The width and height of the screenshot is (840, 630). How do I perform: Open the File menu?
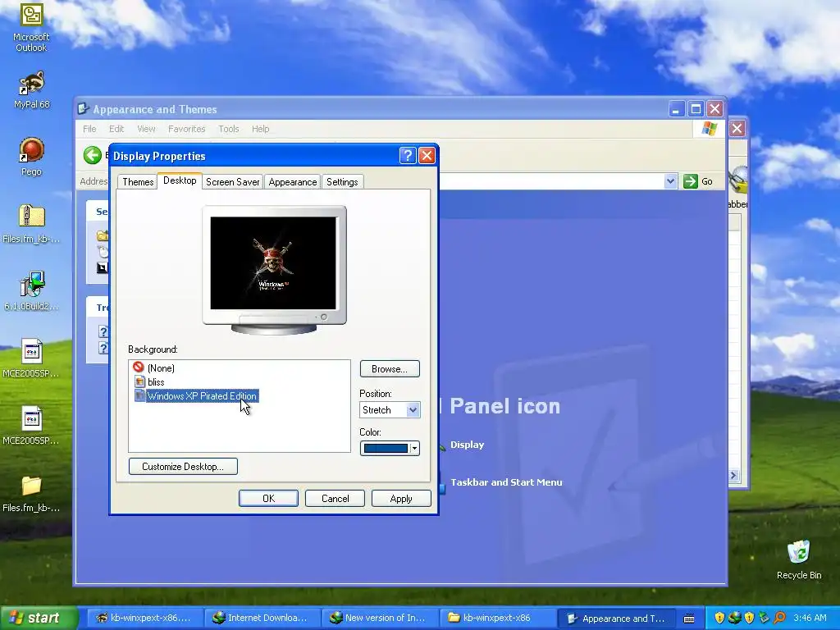(x=89, y=129)
